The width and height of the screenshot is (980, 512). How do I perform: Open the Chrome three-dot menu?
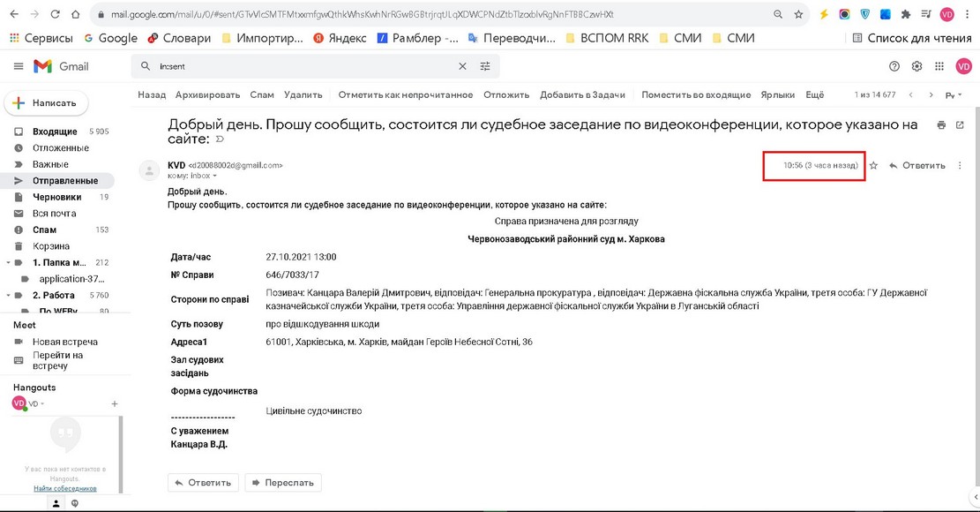click(x=967, y=14)
